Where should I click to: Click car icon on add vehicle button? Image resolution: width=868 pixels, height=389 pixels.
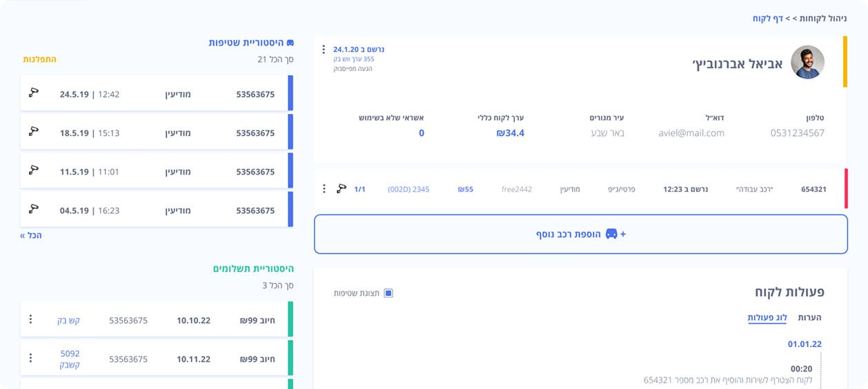click(x=611, y=234)
